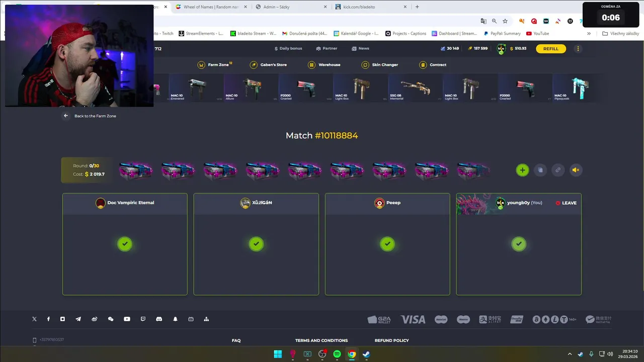This screenshot has height=362, width=644.
Task: Open the Facebook footer icon
Action: pos(48,319)
